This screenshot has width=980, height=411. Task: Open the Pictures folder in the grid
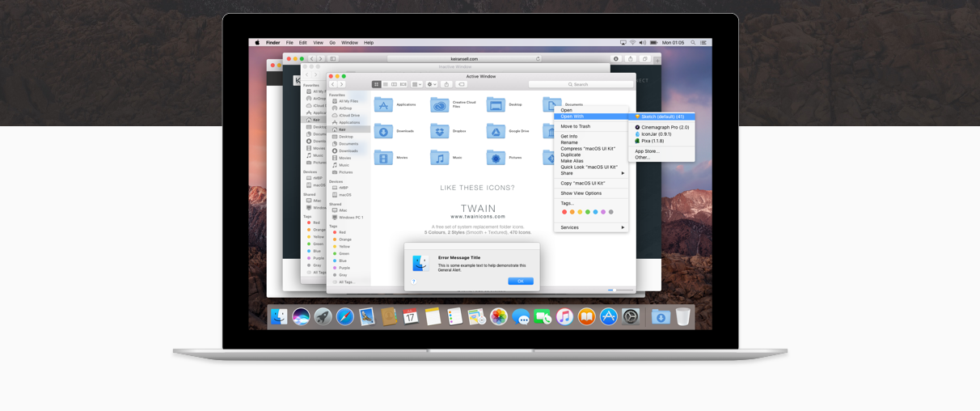pos(496,158)
